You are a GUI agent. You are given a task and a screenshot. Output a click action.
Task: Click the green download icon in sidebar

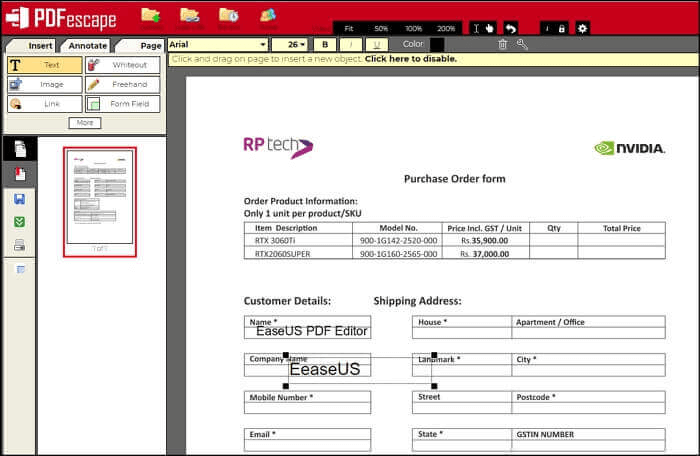[20, 221]
